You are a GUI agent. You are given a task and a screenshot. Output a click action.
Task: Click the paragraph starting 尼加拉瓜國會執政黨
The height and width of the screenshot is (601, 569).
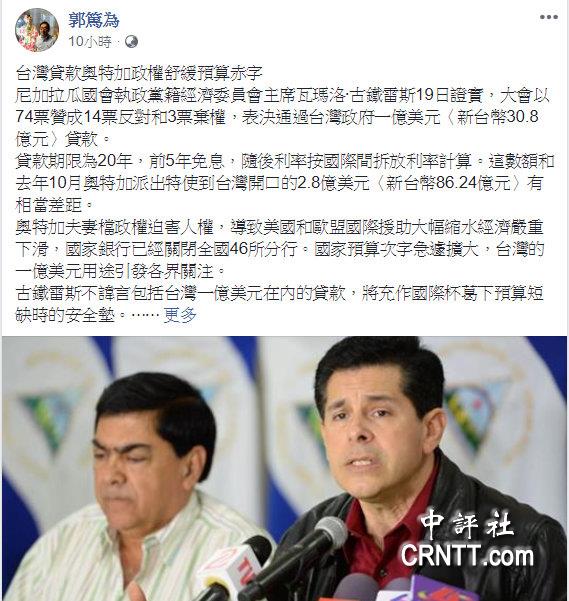(283, 117)
